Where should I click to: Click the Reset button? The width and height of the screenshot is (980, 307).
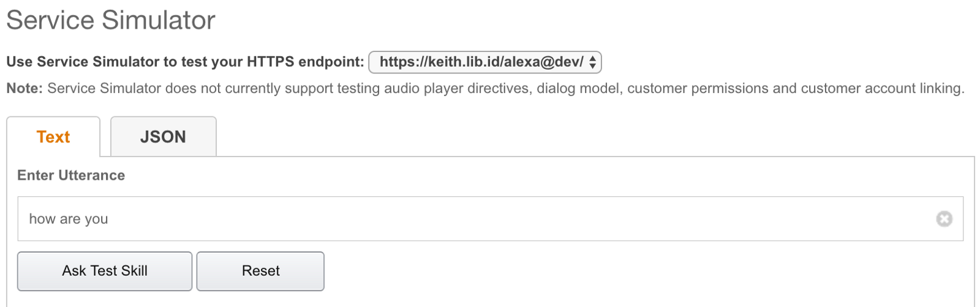260,271
